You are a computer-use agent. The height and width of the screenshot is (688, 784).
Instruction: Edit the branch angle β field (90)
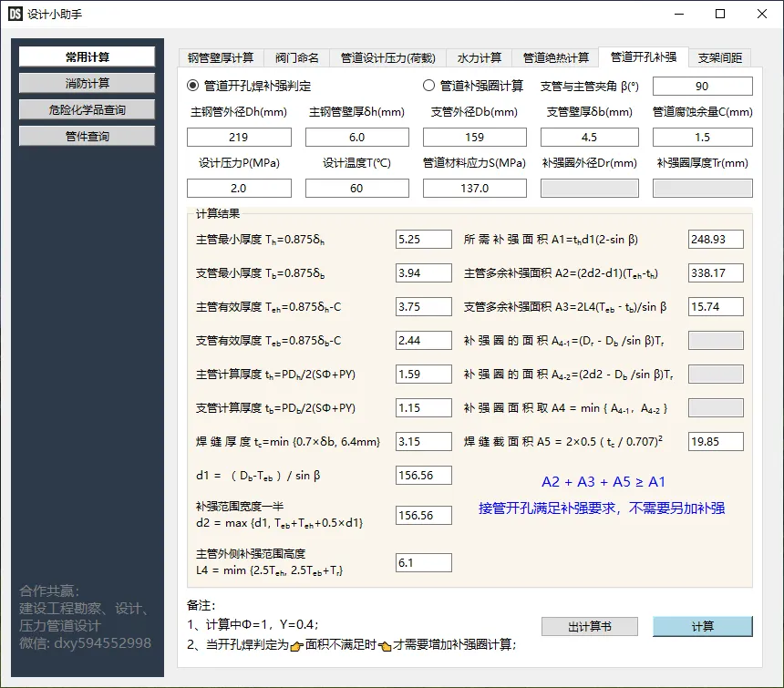pos(703,86)
